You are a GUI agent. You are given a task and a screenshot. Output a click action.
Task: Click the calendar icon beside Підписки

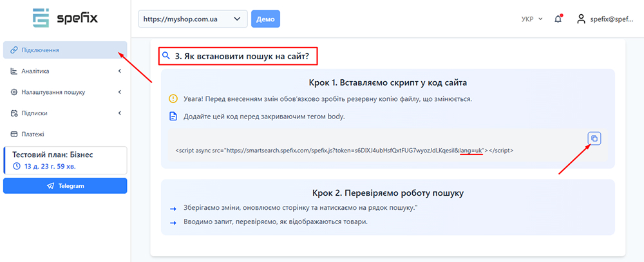coord(14,113)
